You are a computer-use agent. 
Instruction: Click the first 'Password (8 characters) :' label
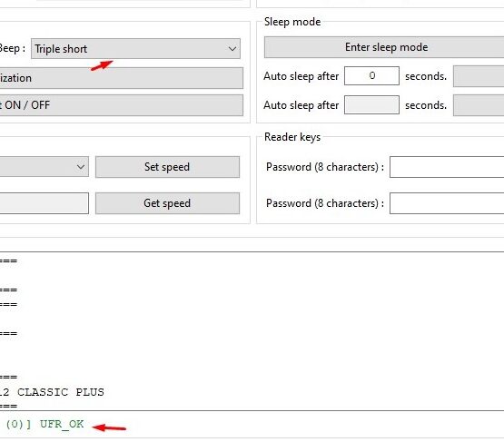tap(325, 167)
